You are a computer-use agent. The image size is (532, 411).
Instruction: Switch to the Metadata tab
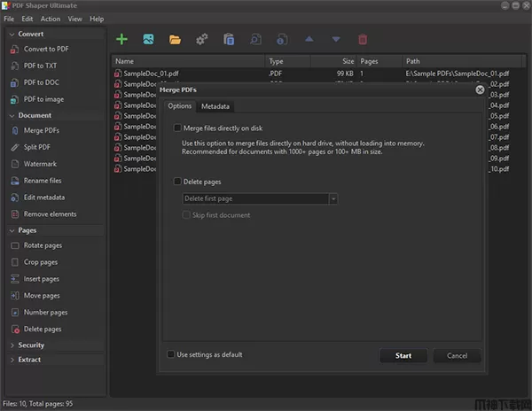tap(215, 106)
